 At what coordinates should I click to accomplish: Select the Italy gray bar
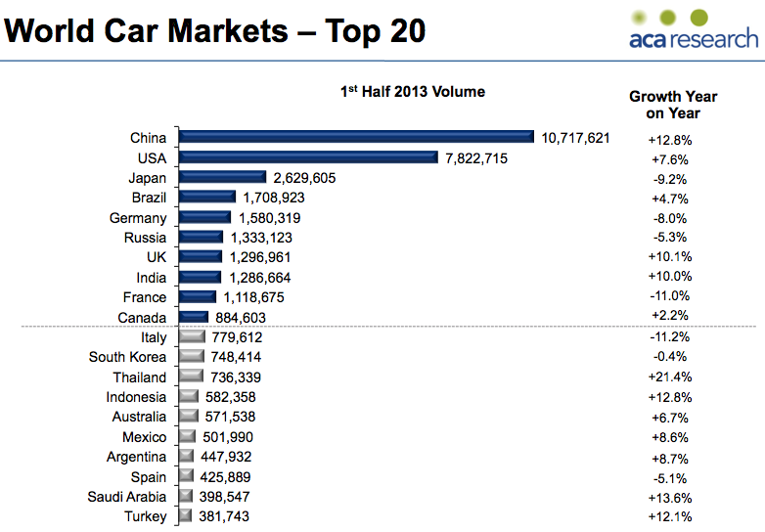click(x=191, y=337)
